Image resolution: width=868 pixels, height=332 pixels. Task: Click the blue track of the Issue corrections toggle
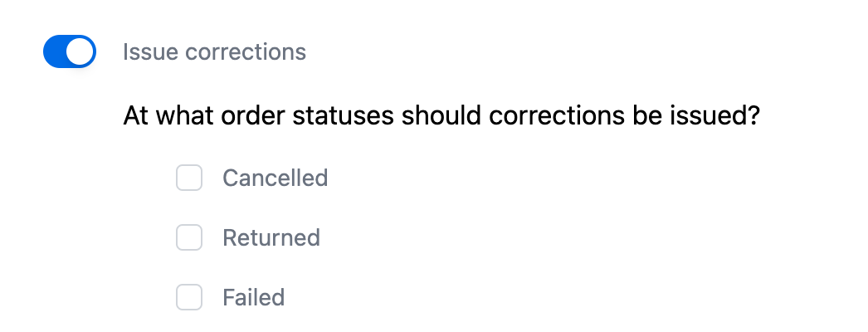(55, 52)
